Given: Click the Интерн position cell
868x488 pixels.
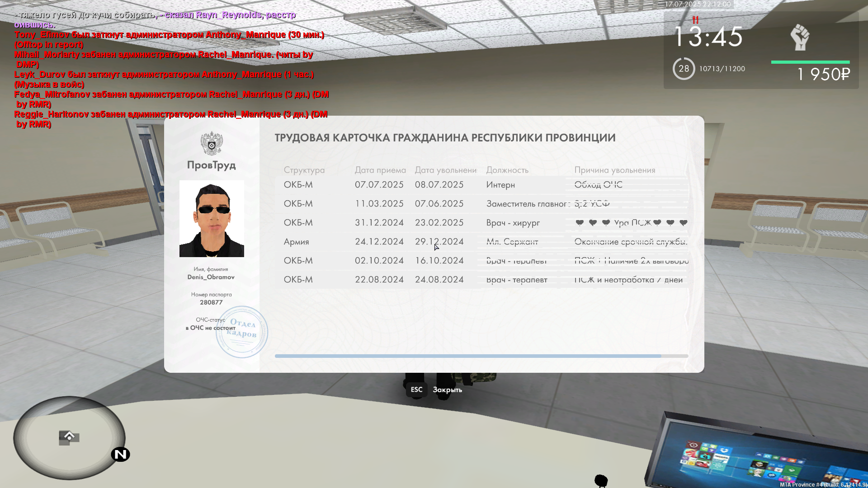Looking at the screenshot, I should [500, 185].
